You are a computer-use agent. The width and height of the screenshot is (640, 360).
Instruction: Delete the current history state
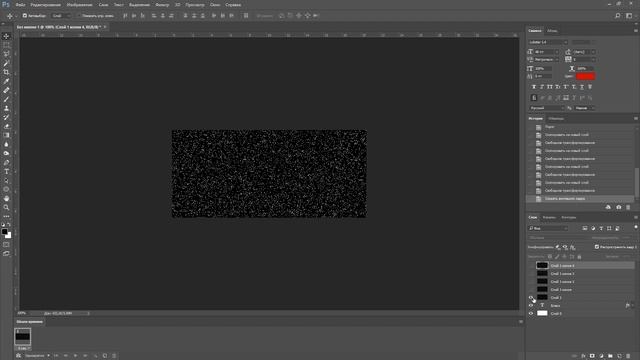(x=628, y=207)
